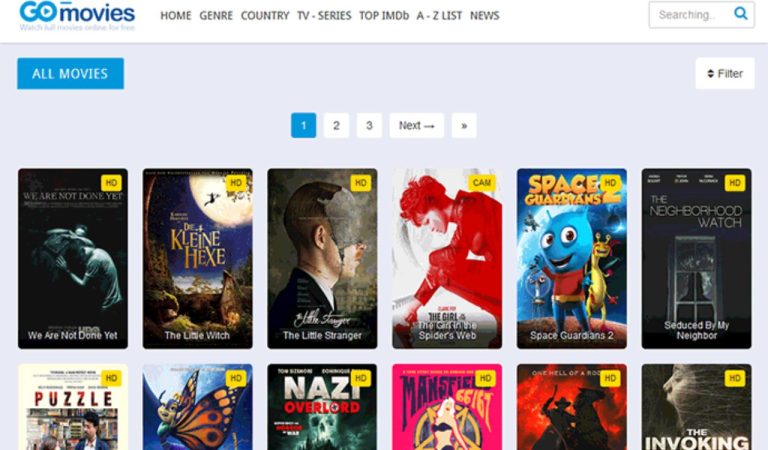768x450 pixels.
Task: Expand the Filter dropdown
Action: [x=725, y=73]
